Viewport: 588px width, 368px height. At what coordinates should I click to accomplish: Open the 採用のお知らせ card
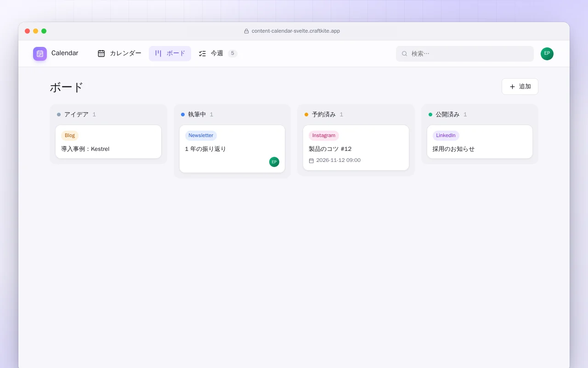click(480, 142)
